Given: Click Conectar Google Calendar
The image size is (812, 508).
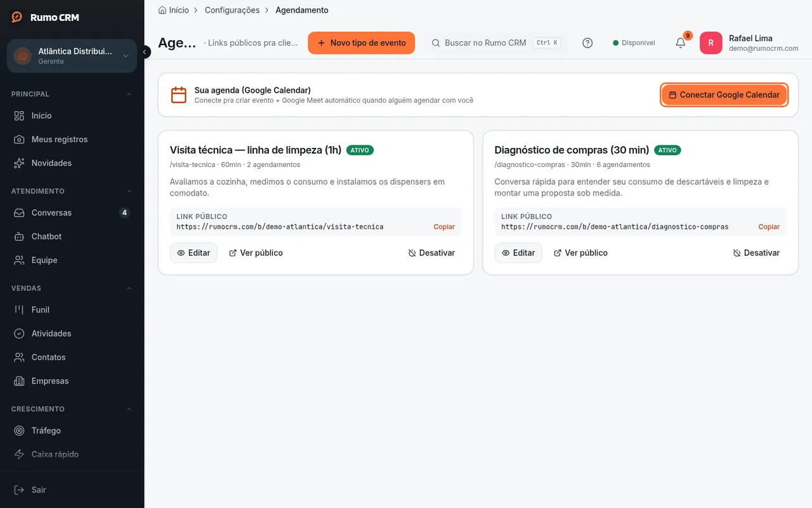Looking at the screenshot, I should pyautogui.click(x=724, y=95).
